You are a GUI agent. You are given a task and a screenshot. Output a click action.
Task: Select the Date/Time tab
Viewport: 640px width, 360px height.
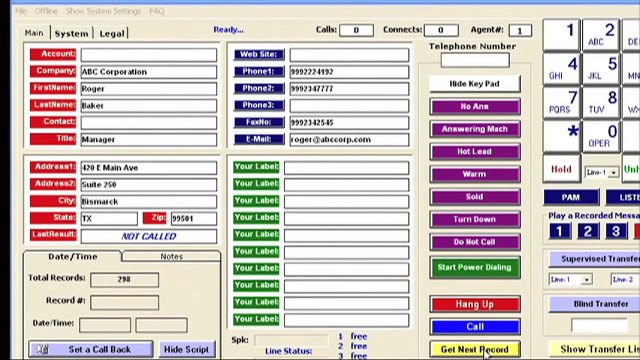[73, 256]
